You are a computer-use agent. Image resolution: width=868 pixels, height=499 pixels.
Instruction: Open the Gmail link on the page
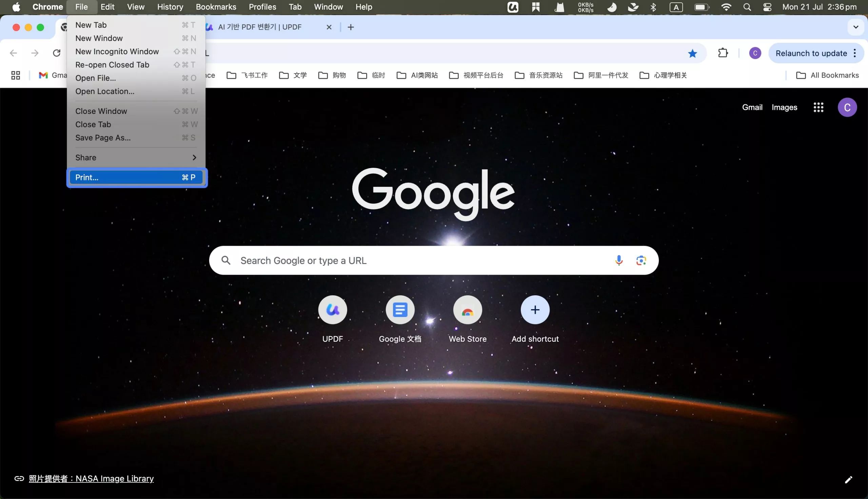click(752, 107)
